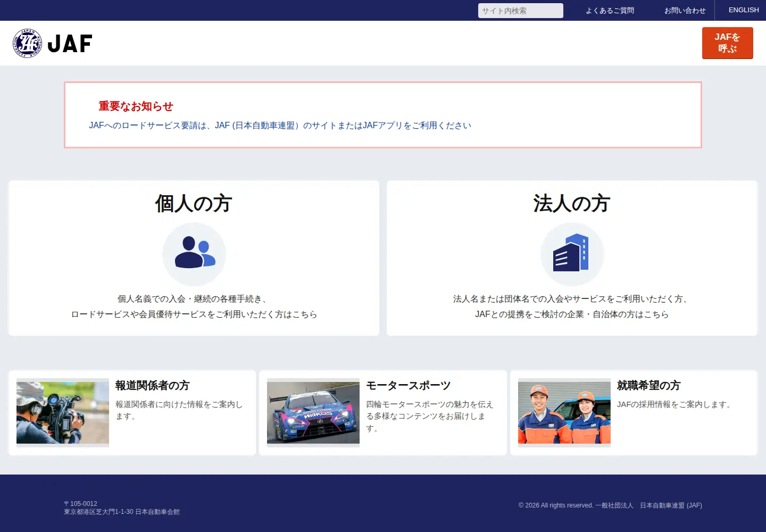The height and width of the screenshot is (532, 766).
Task: Select the 法人の方 heading
Action: [x=572, y=203]
